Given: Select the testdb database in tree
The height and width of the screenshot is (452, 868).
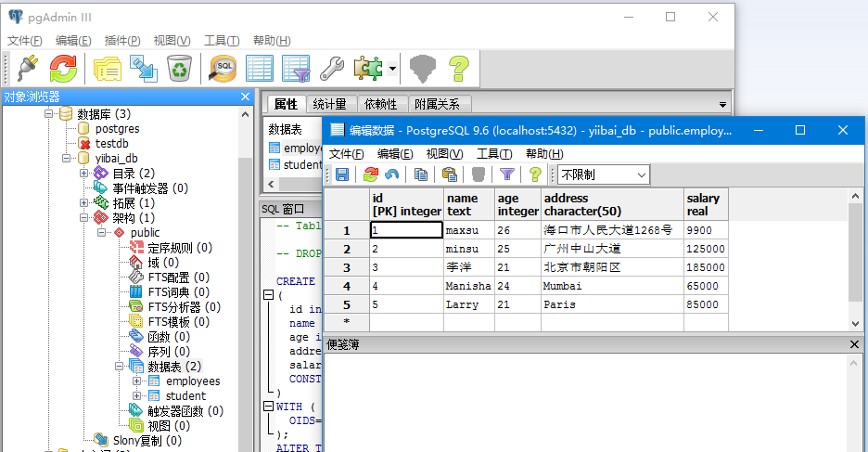Looking at the screenshot, I should (x=112, y=144).
